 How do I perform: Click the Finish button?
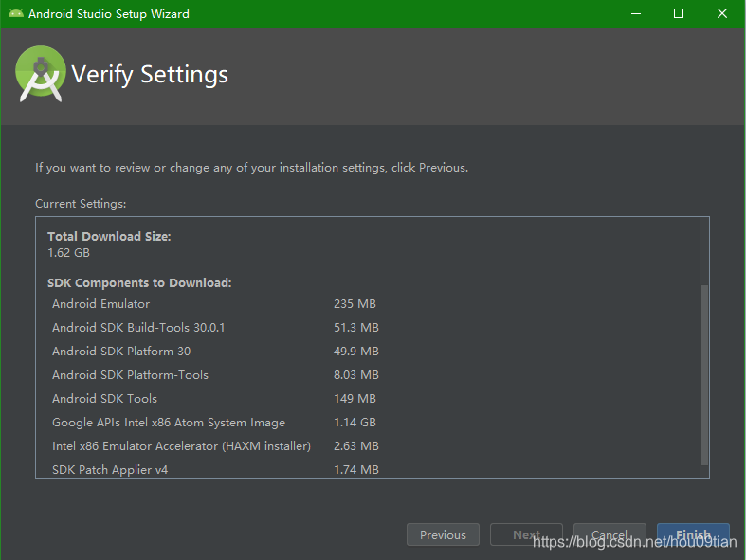tap(693, 534)
